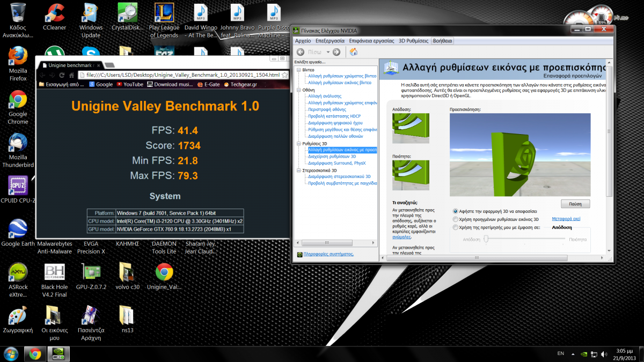Open the Techgear.gr bookmark in Chrome

tap(241, 84)
